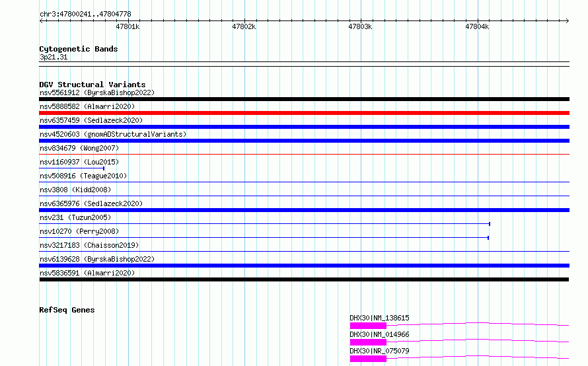The height and width of the screenshot is (366, 588).
Task: Click the blue bar of nsv6357459
Action: 304,127
